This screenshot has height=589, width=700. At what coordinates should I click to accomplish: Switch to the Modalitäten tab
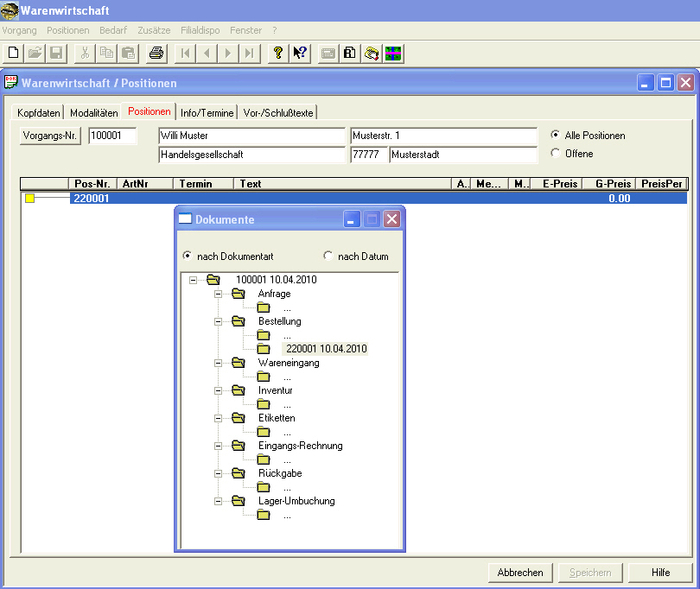(93, 113)
